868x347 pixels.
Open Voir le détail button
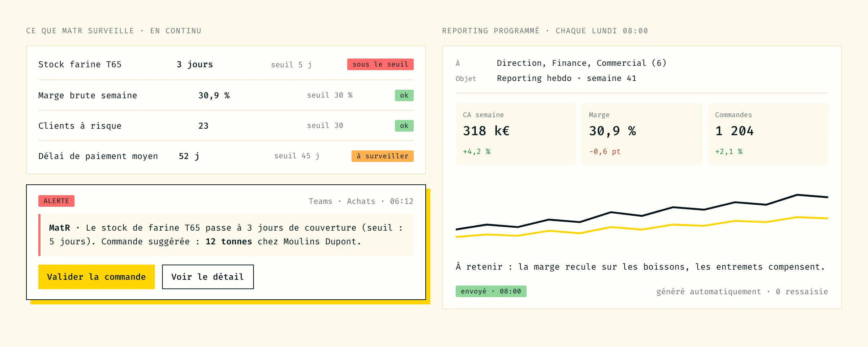(x=208, y=277)
